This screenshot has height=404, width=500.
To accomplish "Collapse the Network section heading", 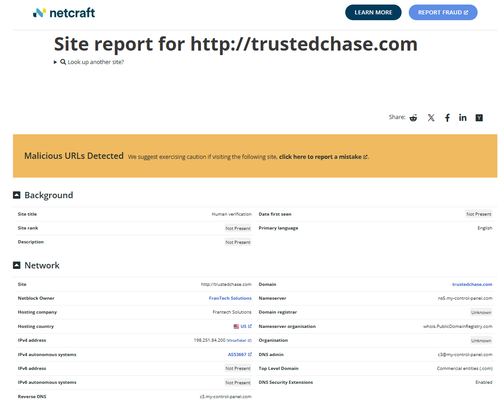I will coord(42,265).
